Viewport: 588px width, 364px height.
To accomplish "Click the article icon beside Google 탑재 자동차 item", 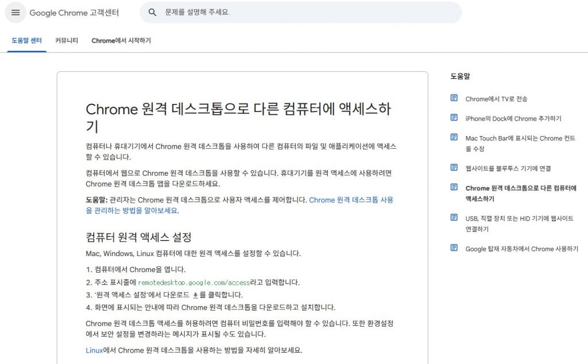I will click(454, 248).
